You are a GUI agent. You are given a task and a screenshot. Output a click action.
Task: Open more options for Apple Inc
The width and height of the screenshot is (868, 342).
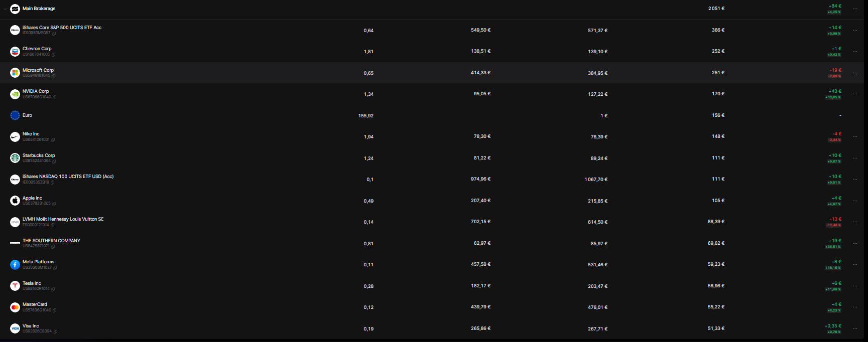pos(855,201)
